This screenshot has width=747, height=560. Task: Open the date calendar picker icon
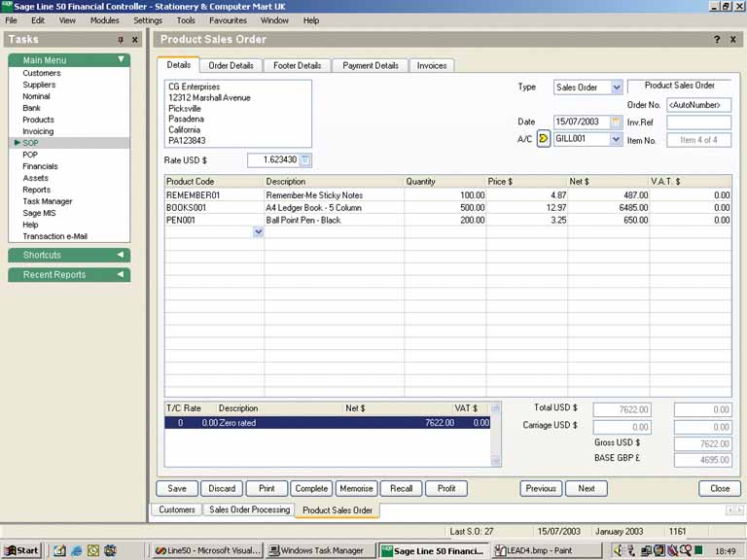pyautogui.click(x=616, y=122)
